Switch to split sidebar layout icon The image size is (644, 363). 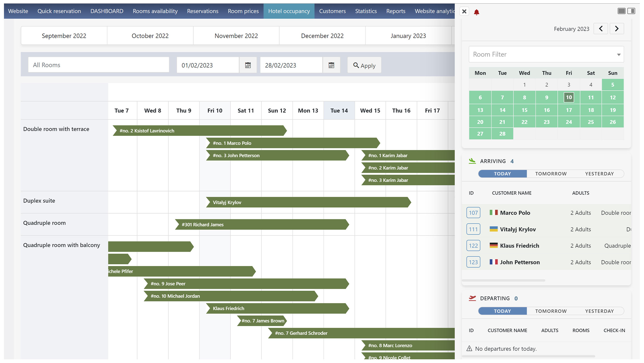[x=631, y=11]
